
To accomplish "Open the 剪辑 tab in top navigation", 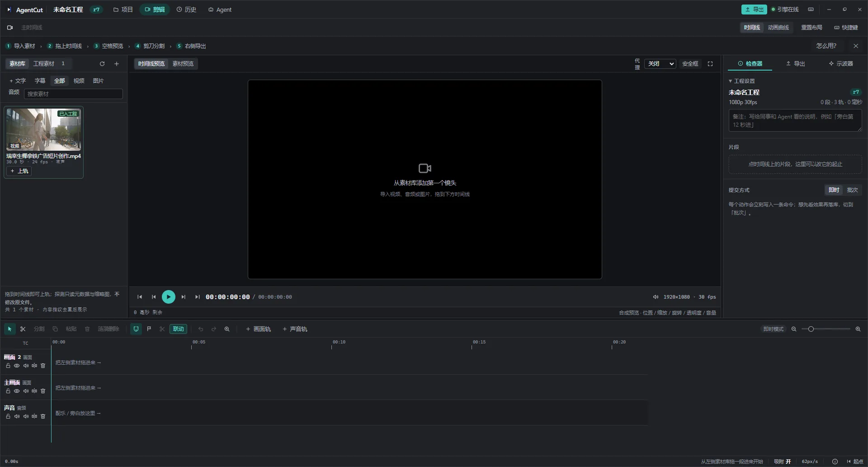I will point(155,10).
